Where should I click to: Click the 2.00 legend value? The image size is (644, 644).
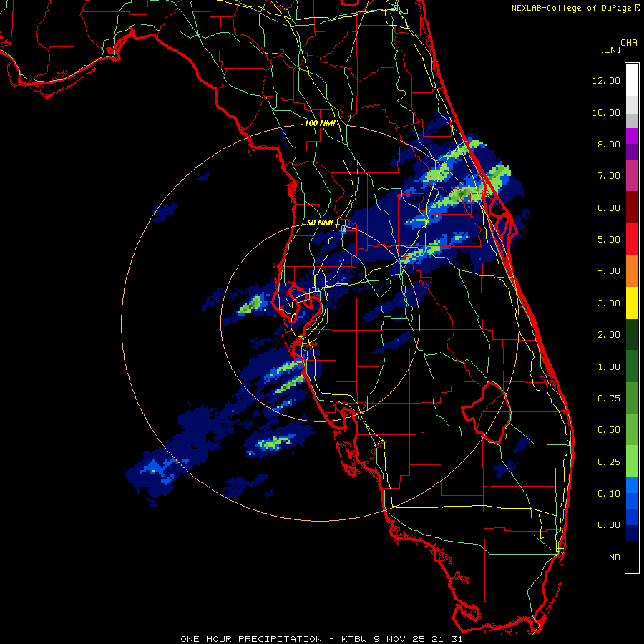pyautogui.click(x=609, y=335)
